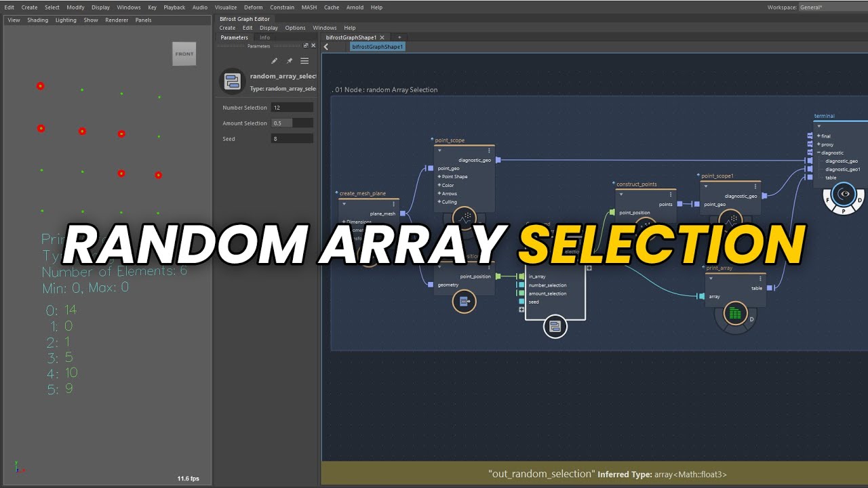Open the point_scope1 node options dots
This screenshot has height=488, width=868.
tap(755, 186)
